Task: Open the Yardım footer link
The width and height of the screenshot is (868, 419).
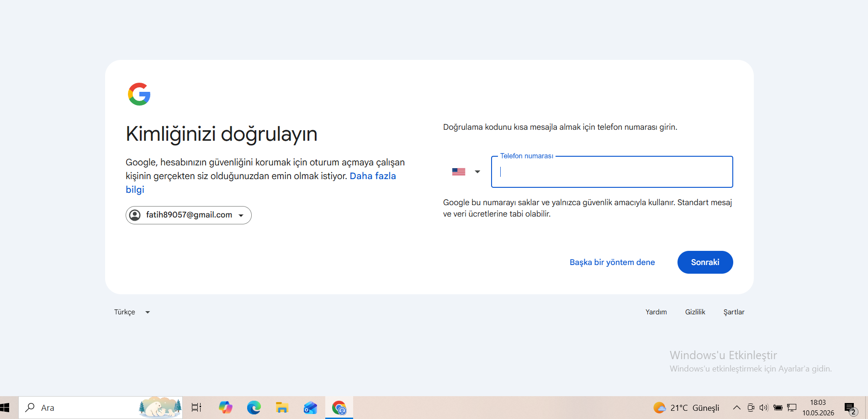Action: click(x=656, y=312)
